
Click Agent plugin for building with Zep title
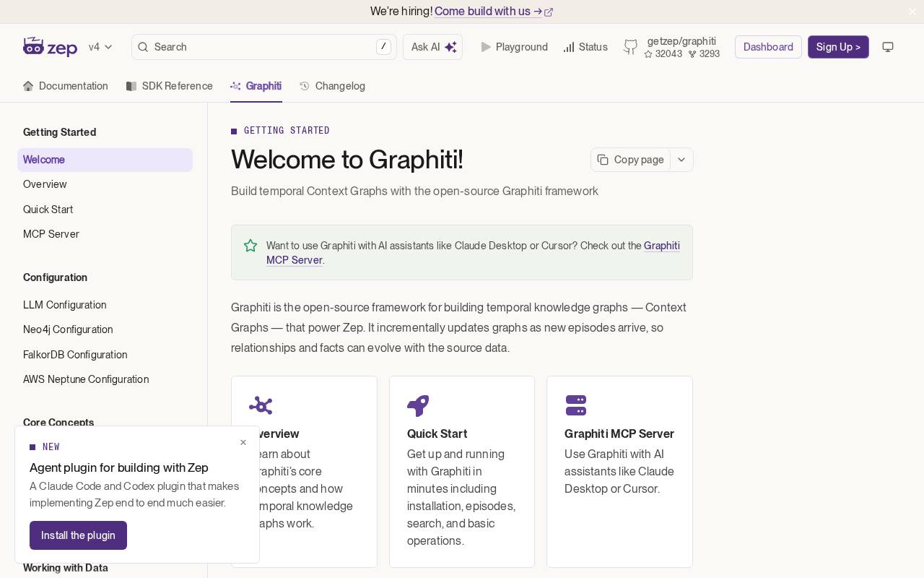pyautogui.click(x=119, y=467)
